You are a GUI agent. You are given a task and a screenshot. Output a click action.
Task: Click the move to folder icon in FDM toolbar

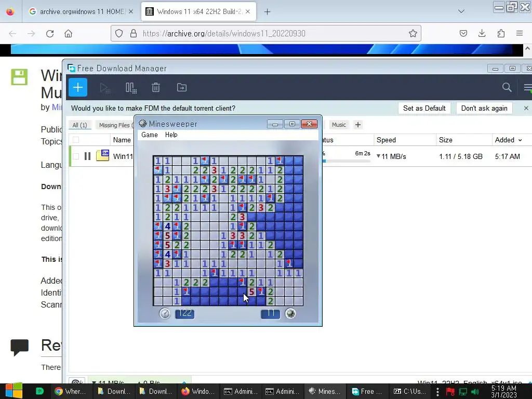click(x=182, y=87)
